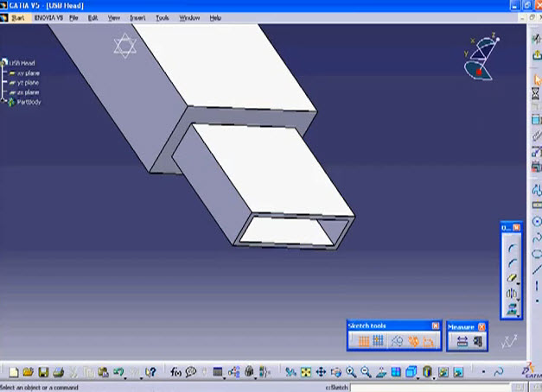Toggle Snap to Point in Sketch tools
This screenshot has height=392, width=542.
(x=378, y=341)
